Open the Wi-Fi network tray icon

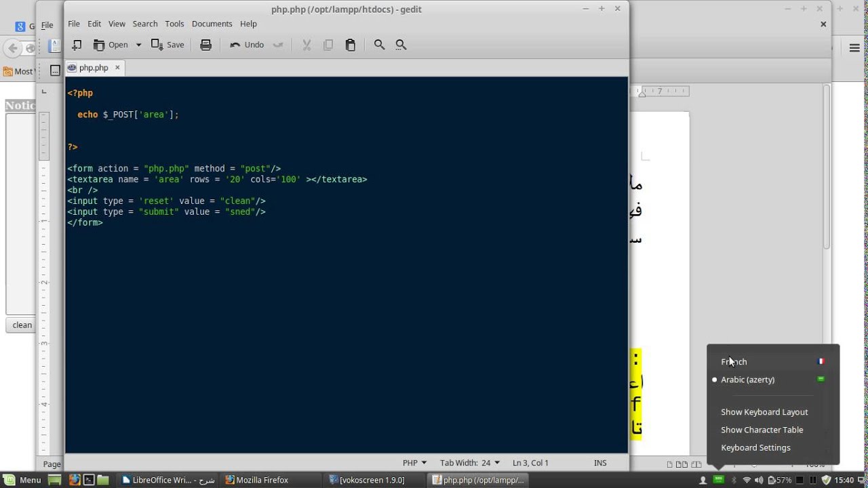click(x=747, y=480)
